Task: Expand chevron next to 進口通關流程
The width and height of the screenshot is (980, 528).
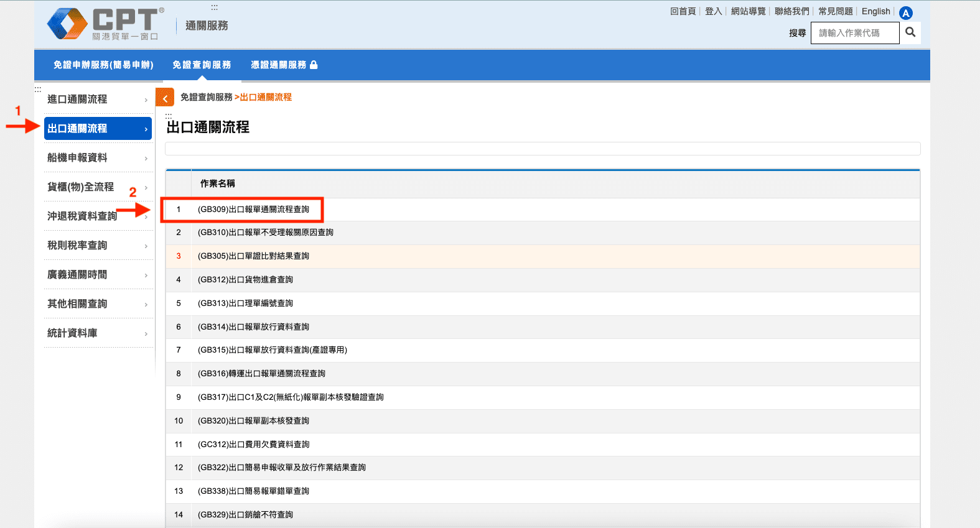Action: click(x=146, y=100)
